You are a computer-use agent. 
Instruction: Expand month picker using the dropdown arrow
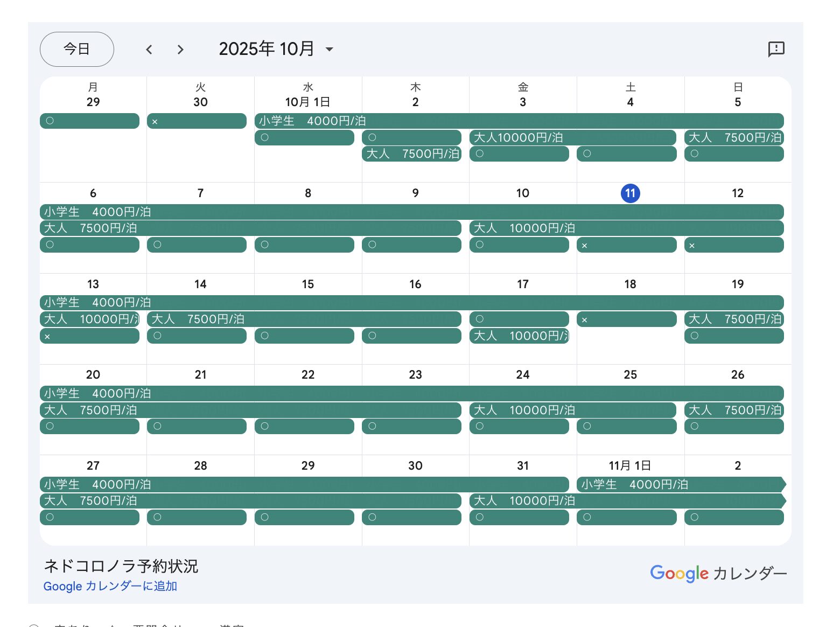pos(330,50)
